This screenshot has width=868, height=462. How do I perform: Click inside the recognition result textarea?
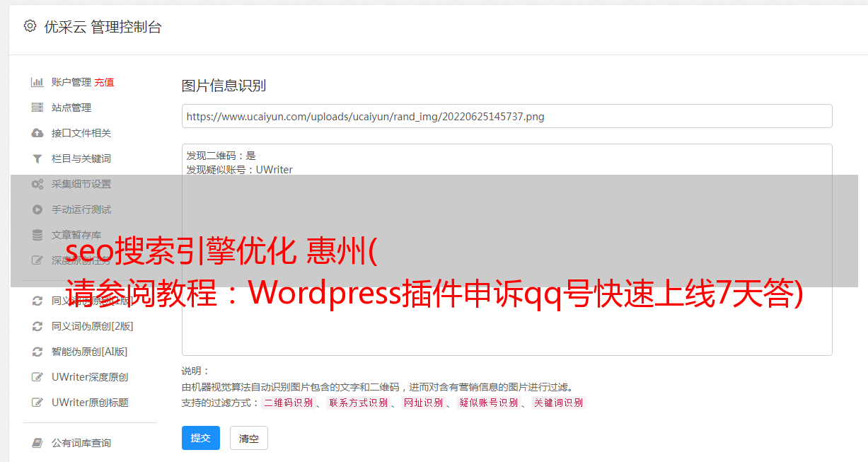pyautogui.click(x=507, y=250)
